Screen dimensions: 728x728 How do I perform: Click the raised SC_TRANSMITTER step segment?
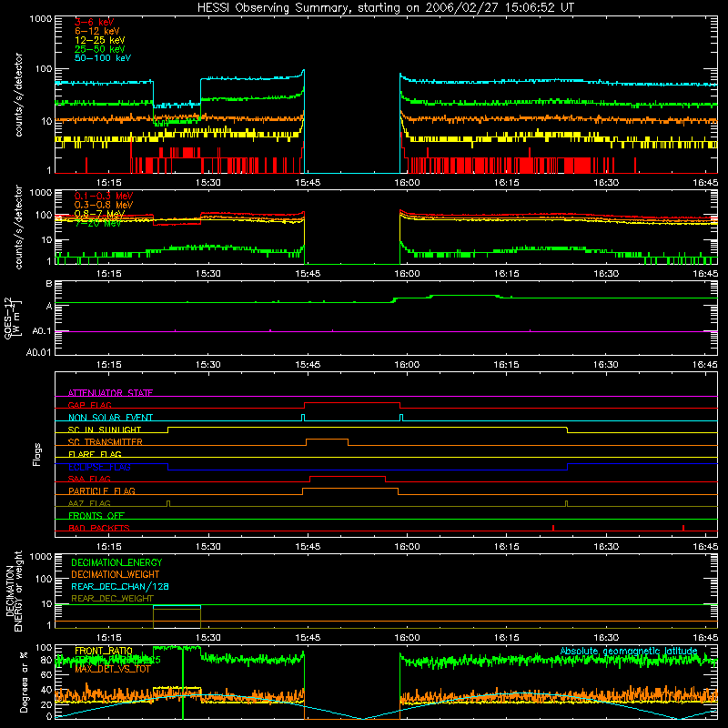327,439
